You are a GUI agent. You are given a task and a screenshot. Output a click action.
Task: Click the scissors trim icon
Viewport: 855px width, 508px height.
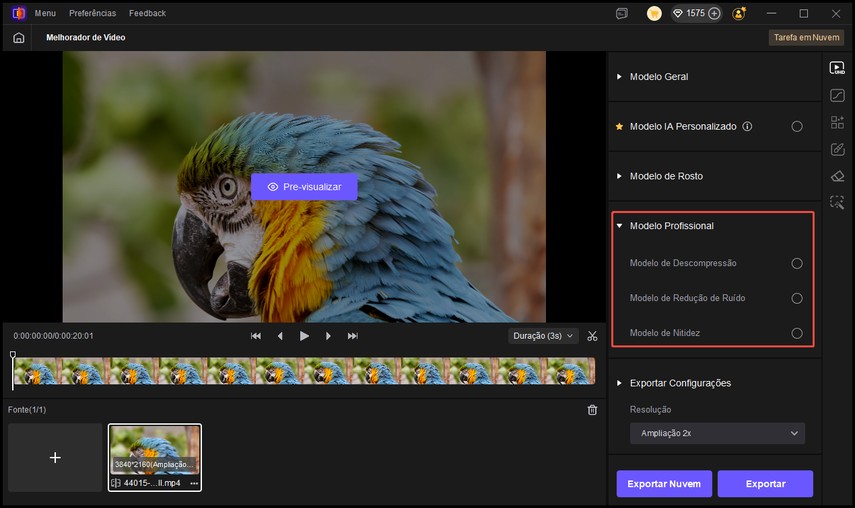pyautogui.click(x=592, y=336)
